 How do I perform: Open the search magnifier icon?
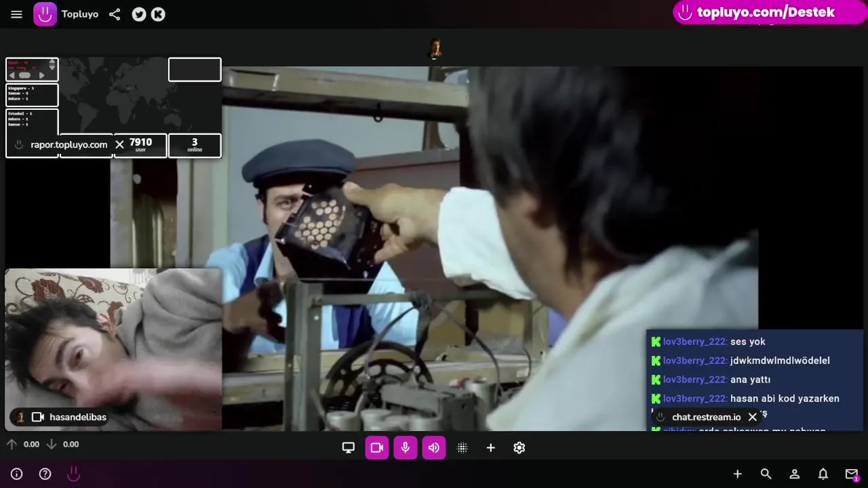click(766, 474)
